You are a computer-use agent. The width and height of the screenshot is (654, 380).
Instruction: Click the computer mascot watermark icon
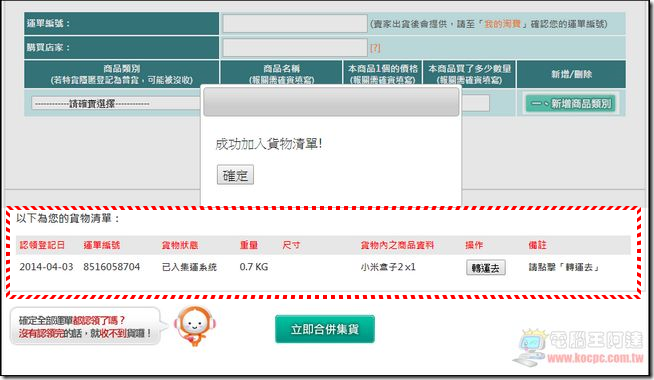(x=532, y=347)
